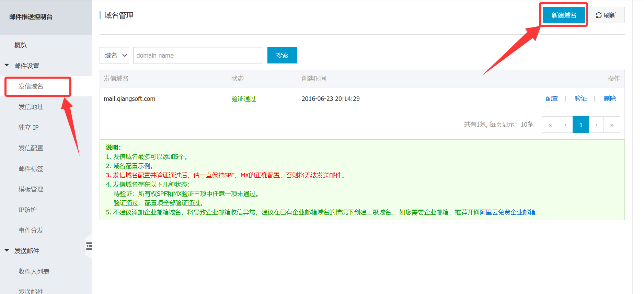
Task: Jump to last page with » arrow
Action: click(x=612, y=125)
